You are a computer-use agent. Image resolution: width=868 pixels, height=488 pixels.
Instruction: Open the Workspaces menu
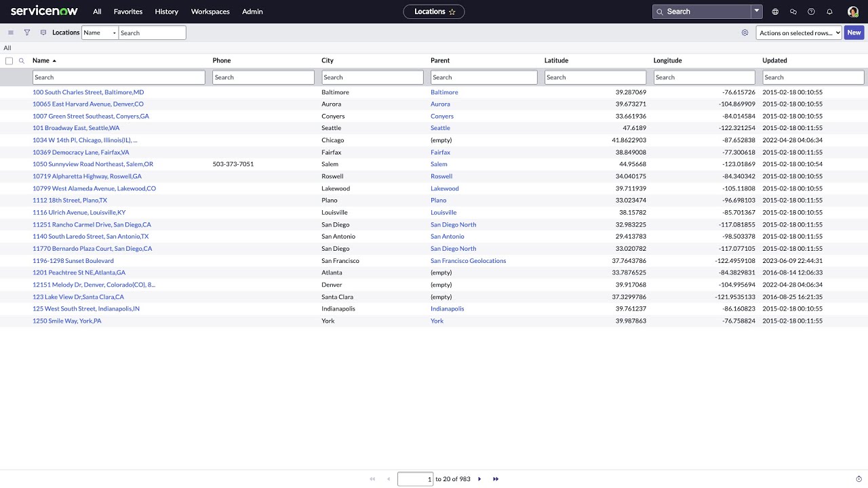(210, 12)
